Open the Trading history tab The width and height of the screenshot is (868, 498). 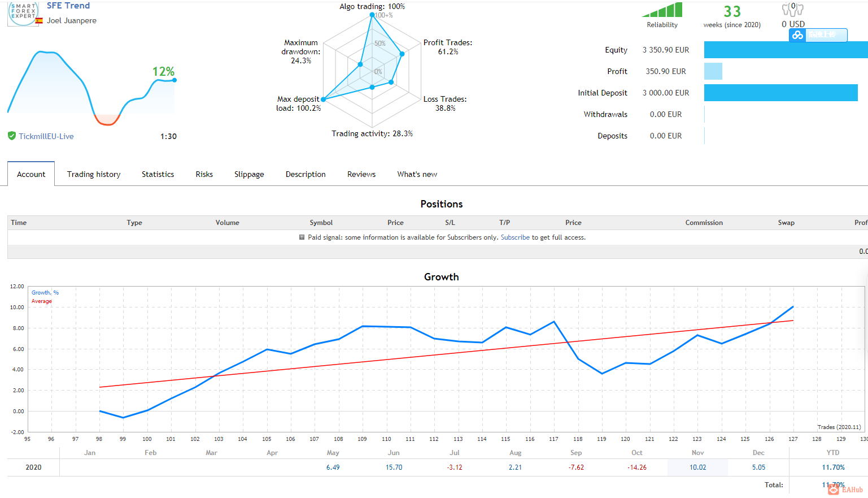94,174
